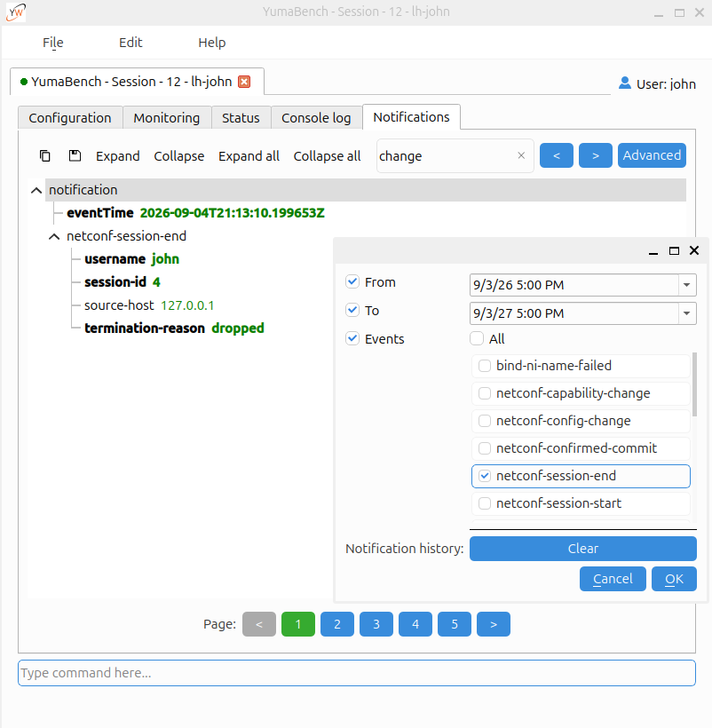Open the To date dropdown

click(687, 313)
